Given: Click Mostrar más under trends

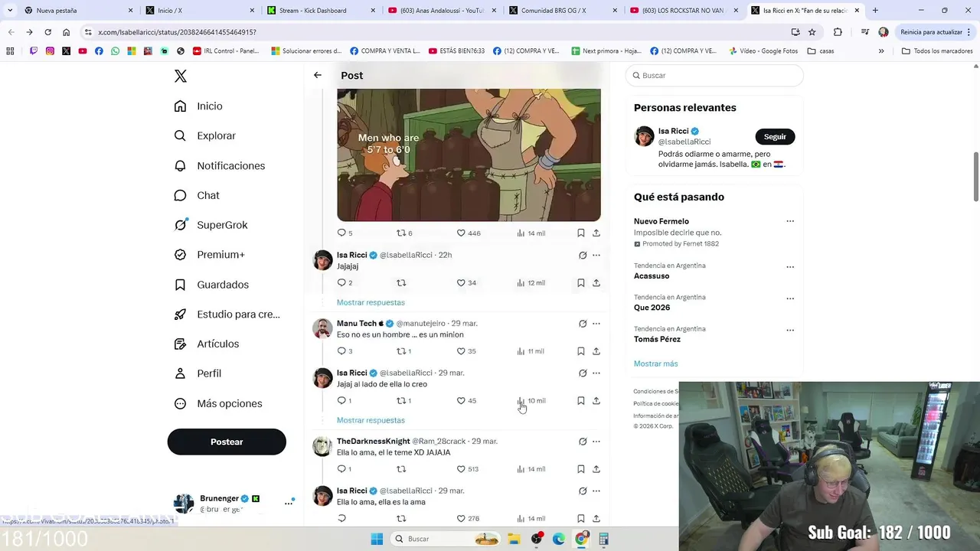Looking at the screenshot, I should click(x=655, y=364).
